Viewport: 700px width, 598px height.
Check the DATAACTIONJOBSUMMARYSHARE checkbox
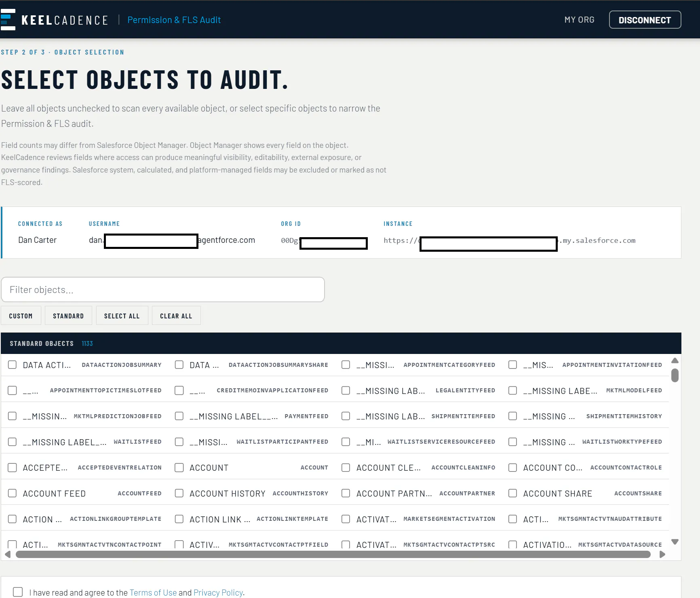point(179,365)
